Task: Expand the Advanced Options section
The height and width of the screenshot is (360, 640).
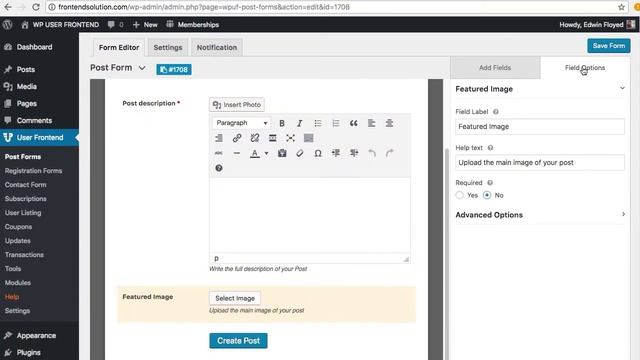Action: [x=540, y=215]
